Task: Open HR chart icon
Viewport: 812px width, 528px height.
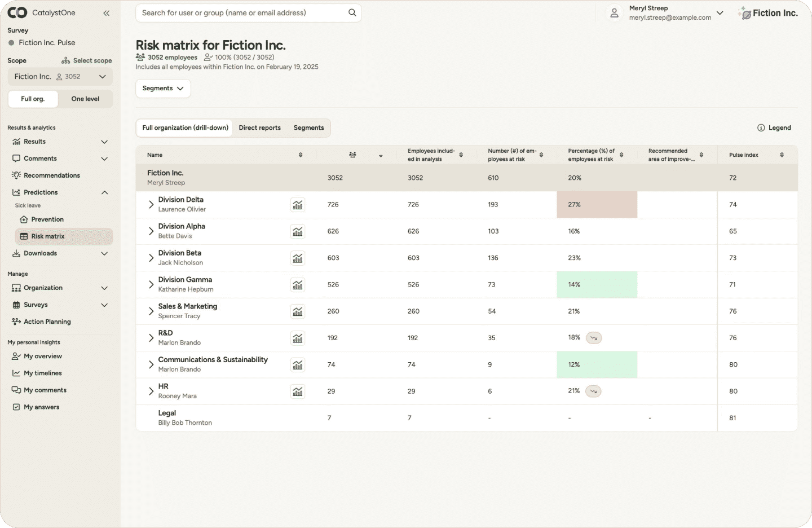Action: (298, 391)
